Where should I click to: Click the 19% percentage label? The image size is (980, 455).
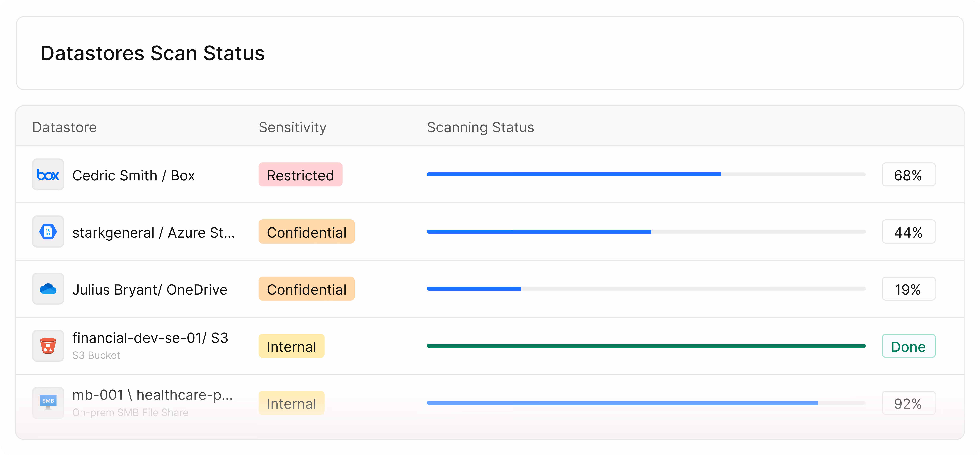pos(908,289)
